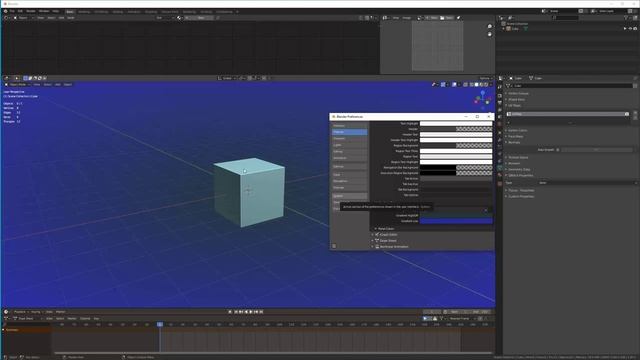Click the Header Text color swatch
The height and width of the screenshot is (360, 640).
tap(456, 134)
